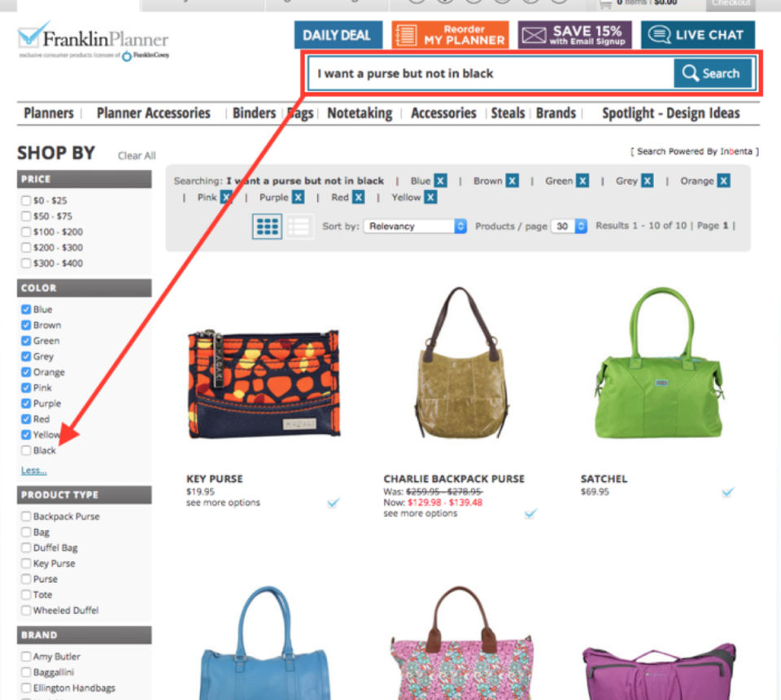Click the Save 15% email signup banner
Viewport: 781px width, 700px height.
pyautogui.click(x=575, y=35)
